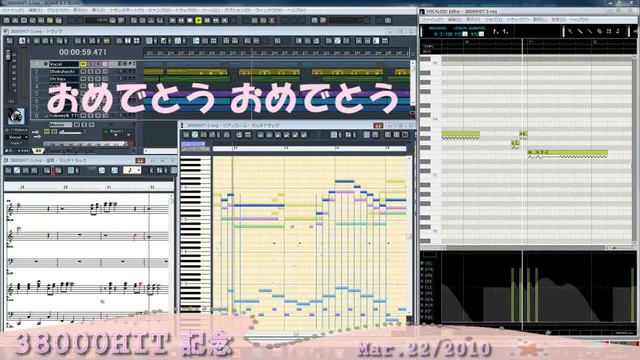Viewport: 640px width, 360px height.
Task: Select the Strings track name
Action: click(63, 79)
